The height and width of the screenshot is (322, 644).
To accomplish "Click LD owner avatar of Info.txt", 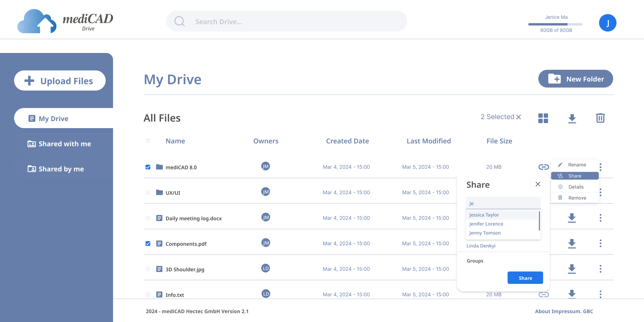I will pos(265,294).
